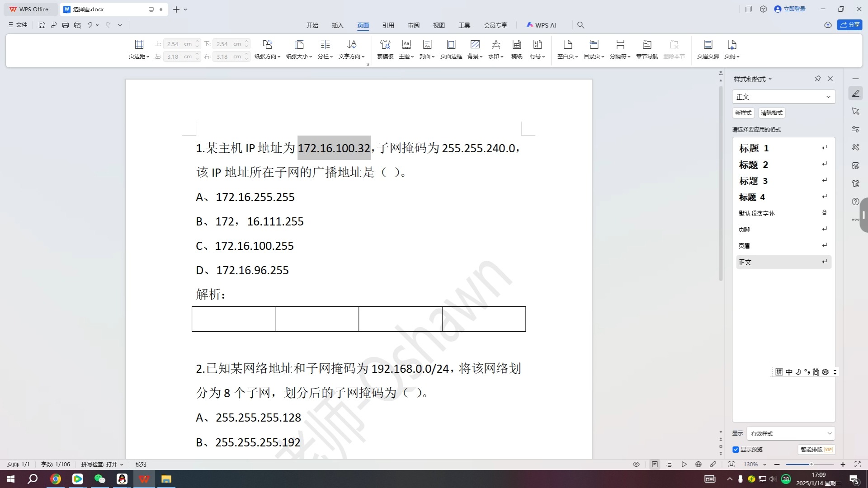
Task: Select the 纸张方向 paper orientation tool
Action: (x=267, y=49)
